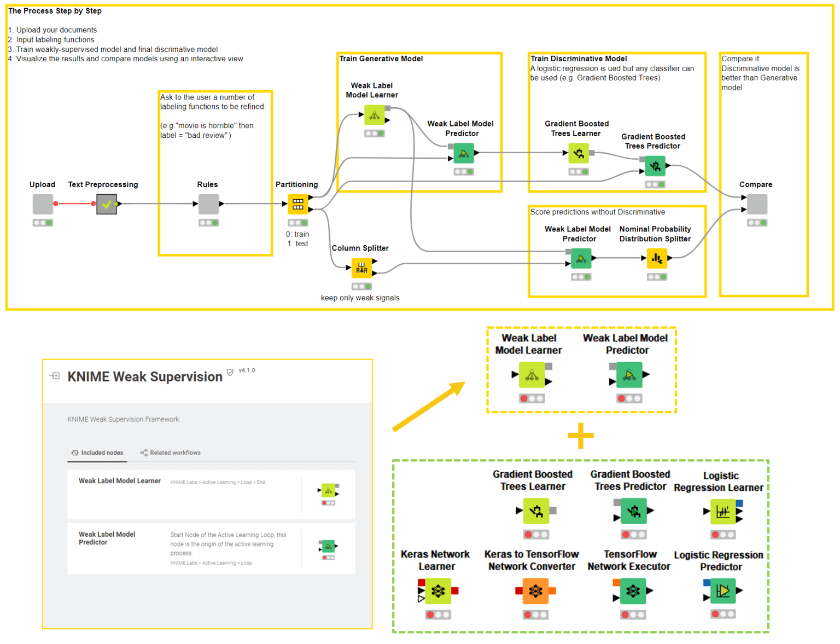Image resolution: width=840 pixels, height=644 pixels.
Task: Click Weak Label Model Predictor icon in dashed yellow box
Action: pyautogui.click(x=629, y=375)
